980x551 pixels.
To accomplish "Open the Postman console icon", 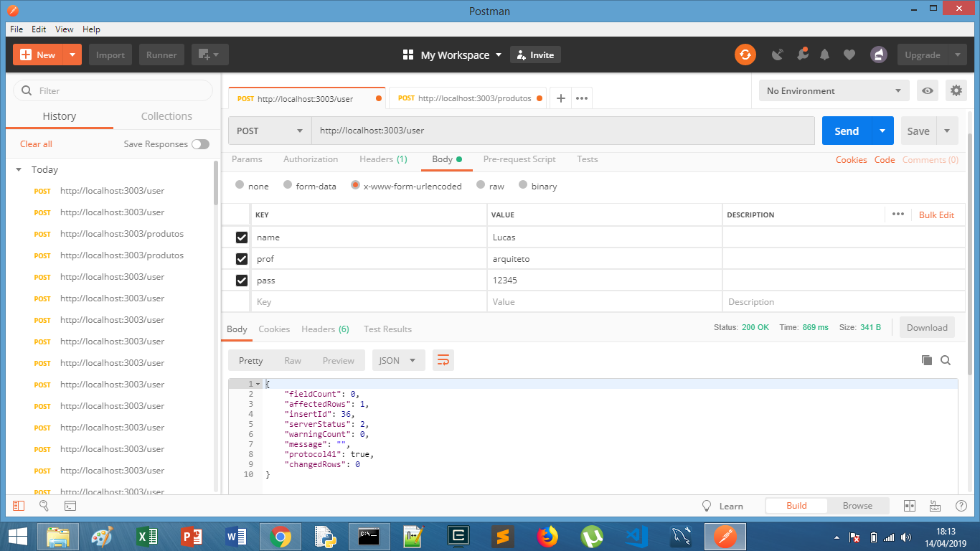I will click(70, 506).
